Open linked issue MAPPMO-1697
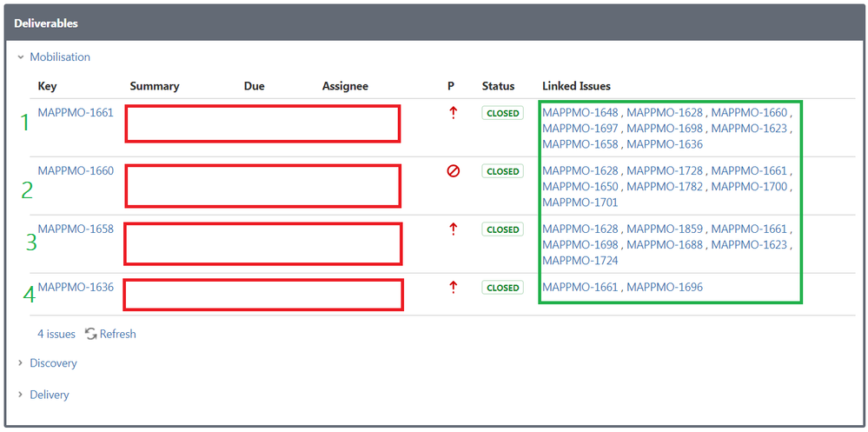Image resolution: width=868 pixels, height=432 pixels. (x=580, y=129)
